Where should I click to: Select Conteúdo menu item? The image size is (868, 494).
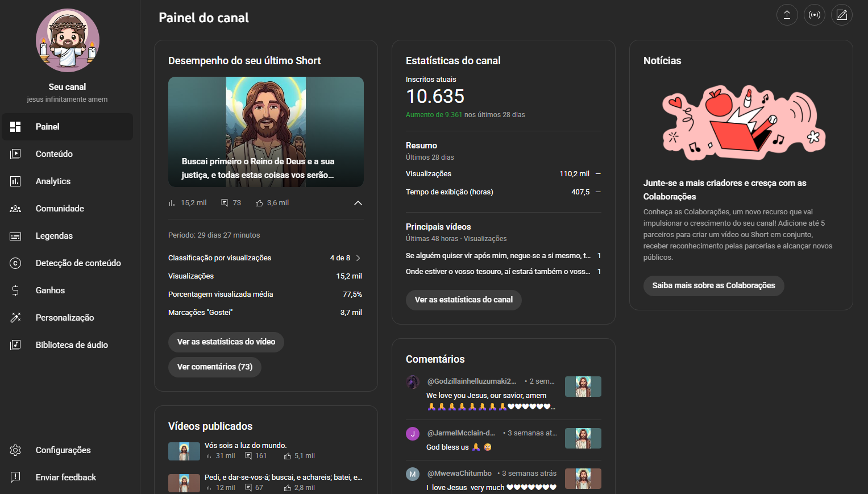[x=54, y=154]
